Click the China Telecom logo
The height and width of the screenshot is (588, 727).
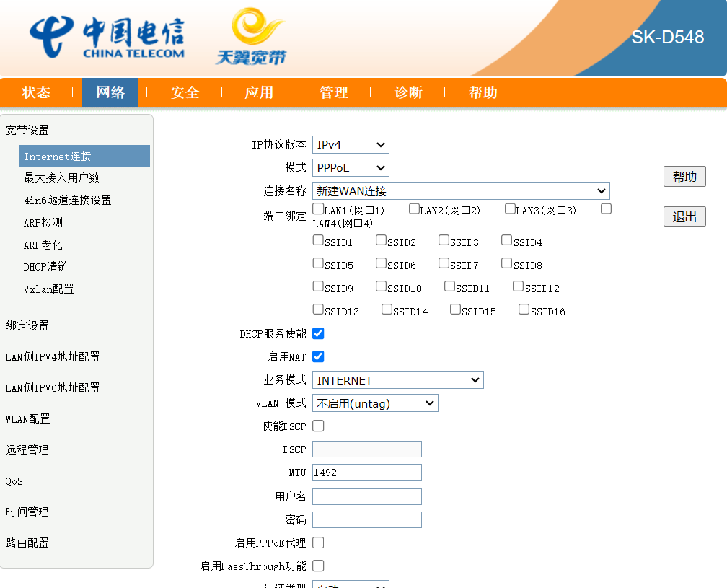[107, 36]
